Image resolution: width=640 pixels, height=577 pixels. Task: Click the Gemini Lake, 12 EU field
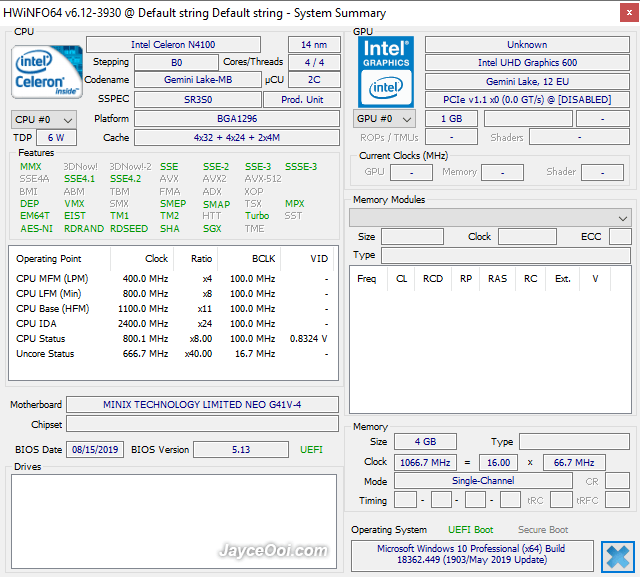527,81
